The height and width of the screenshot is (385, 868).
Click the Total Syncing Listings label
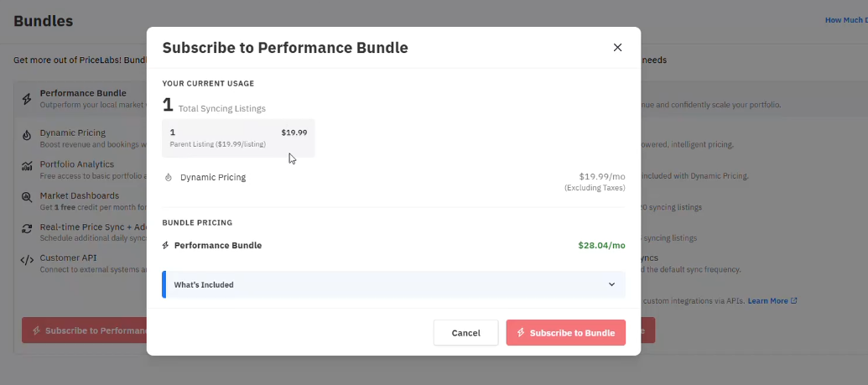(222, 108)
